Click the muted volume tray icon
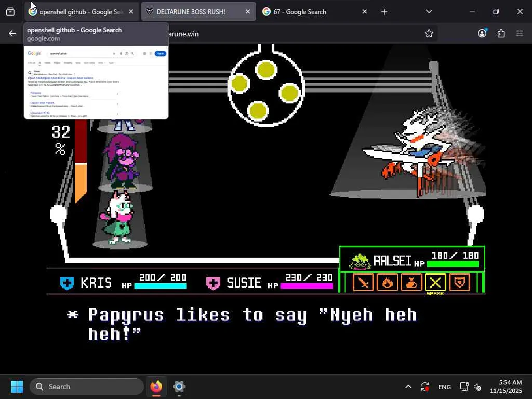532x399 pixels. pyautogui.click(x=477, y=387)
